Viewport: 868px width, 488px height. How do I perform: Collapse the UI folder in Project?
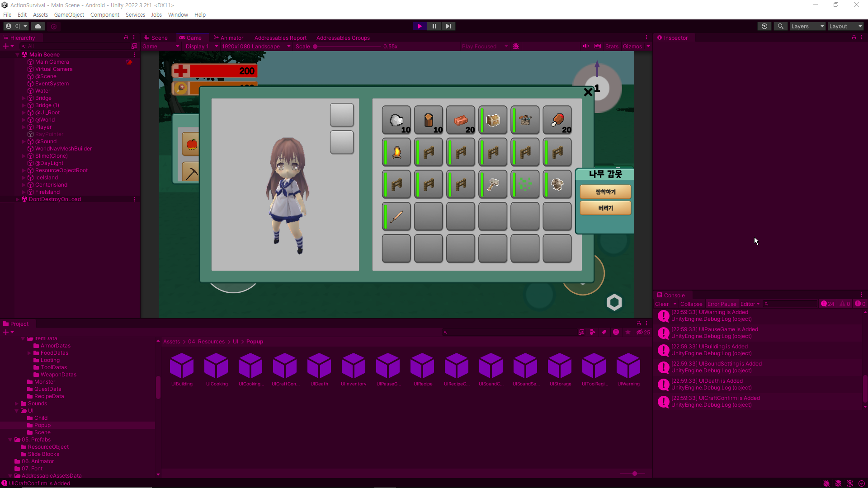(x=17, y=411)
